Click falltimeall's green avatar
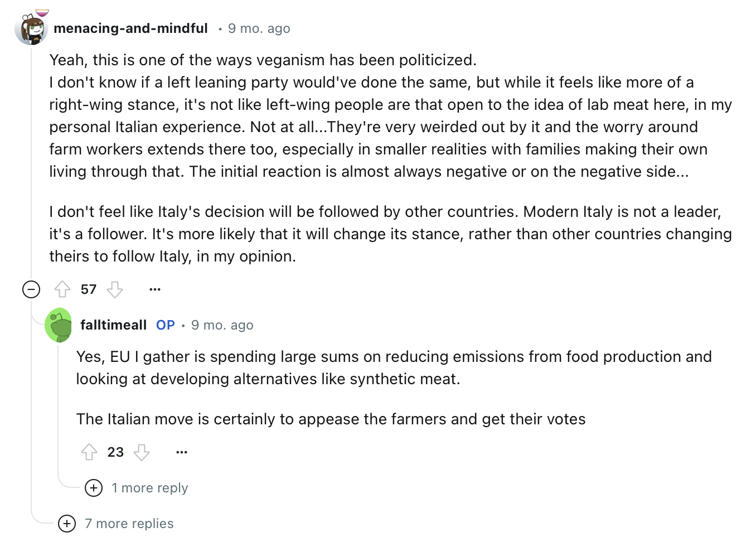Viewport: 756px width, 542px height. (x=59, y=325)
